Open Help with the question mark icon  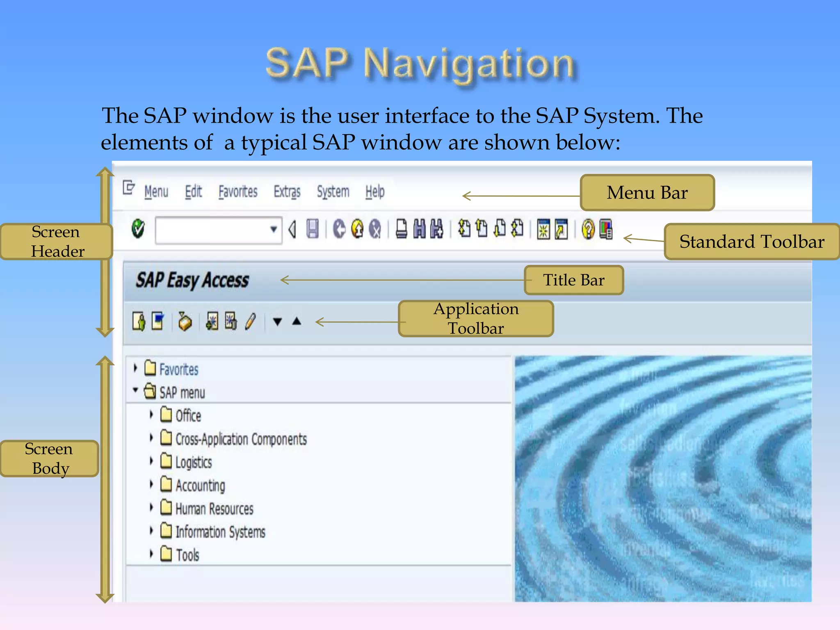(x=588, y=229)
